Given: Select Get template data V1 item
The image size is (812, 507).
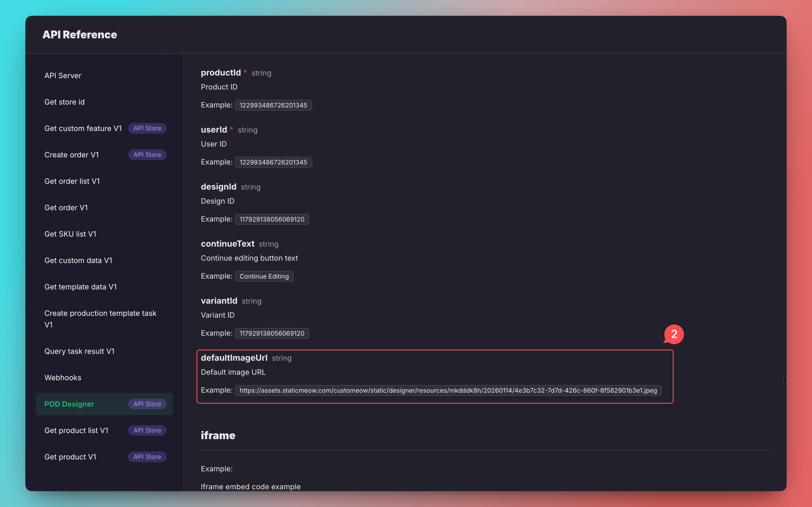Looking at the screenshot, I should pos(80,287).
